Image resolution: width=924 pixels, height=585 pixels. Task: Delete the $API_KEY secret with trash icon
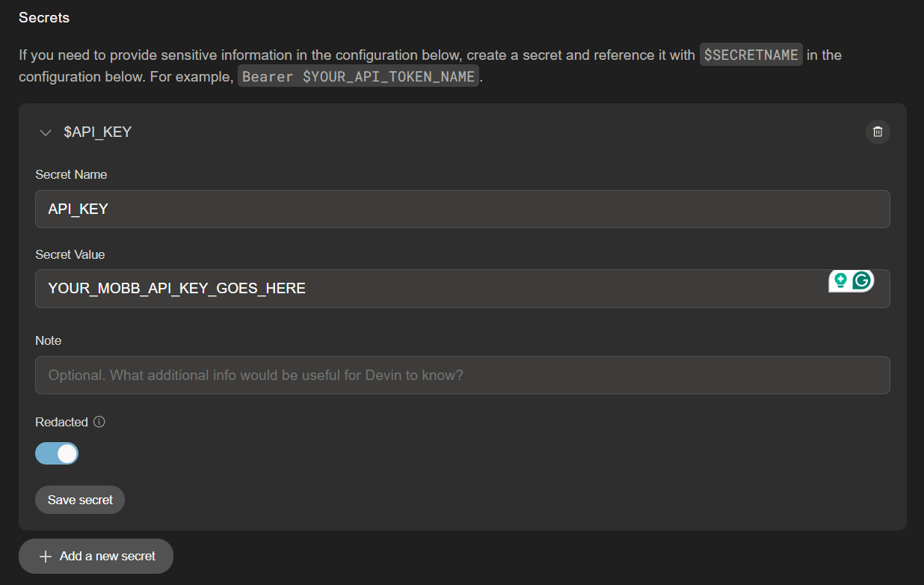[878, 132]
